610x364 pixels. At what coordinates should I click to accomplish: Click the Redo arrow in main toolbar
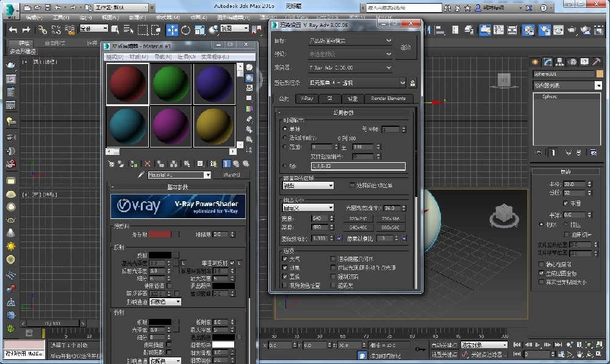26,29
